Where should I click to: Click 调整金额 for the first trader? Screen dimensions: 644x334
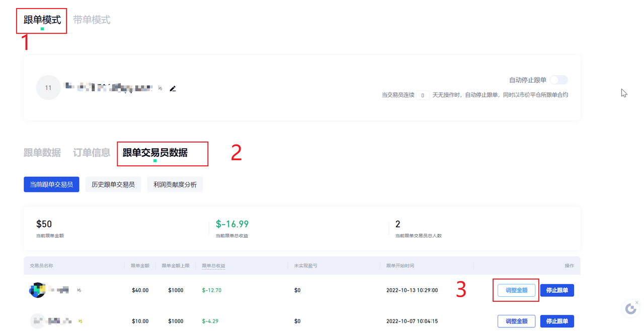pyautogui.click(x=516, y=290)
